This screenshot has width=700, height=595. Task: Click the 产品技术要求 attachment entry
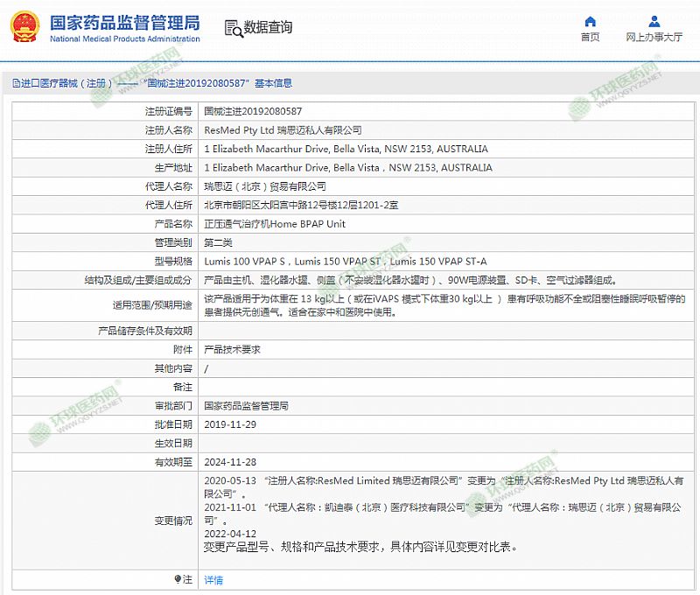[x=232, y=349]
